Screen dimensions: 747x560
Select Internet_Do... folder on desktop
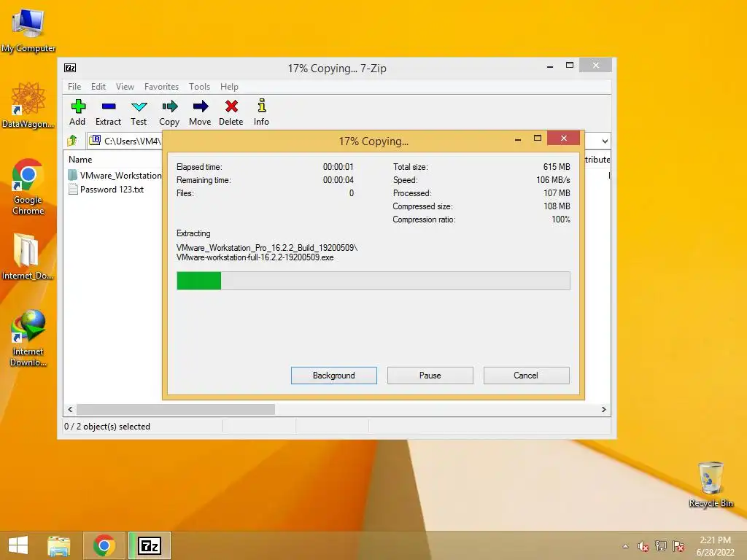pos(27,256)
